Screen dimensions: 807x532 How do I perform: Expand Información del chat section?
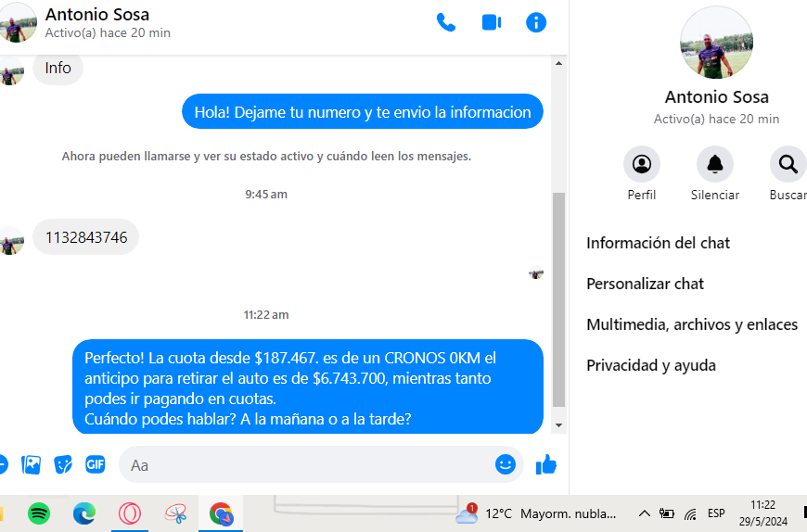[658, 243]
